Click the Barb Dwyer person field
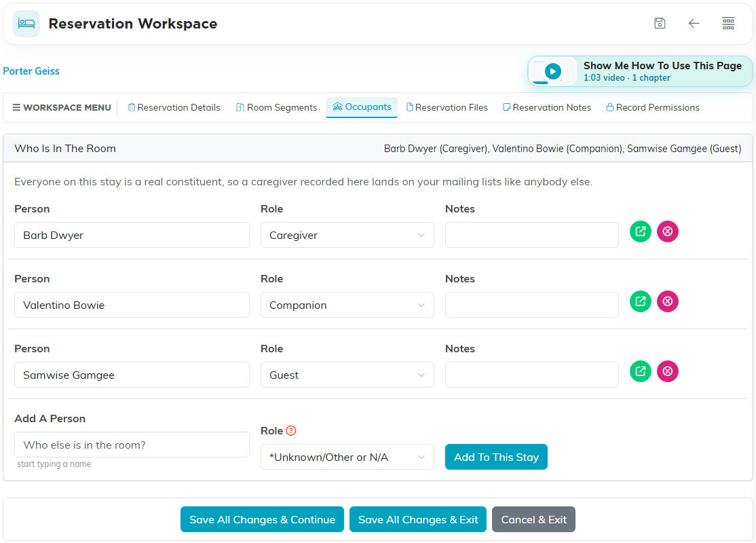Screen dimensions: 756x543 (x=132, y=236)
